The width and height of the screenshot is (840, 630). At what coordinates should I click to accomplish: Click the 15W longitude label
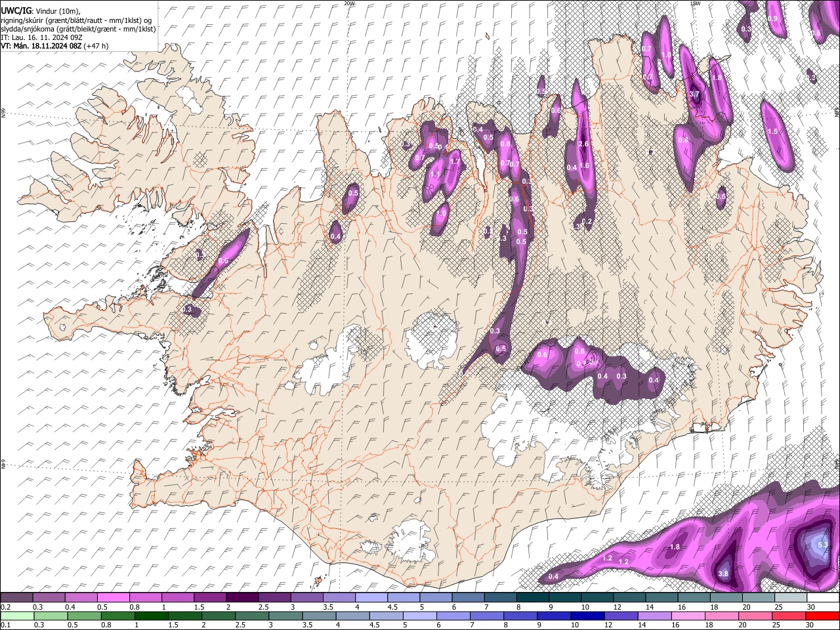click(x=695, y=3)
